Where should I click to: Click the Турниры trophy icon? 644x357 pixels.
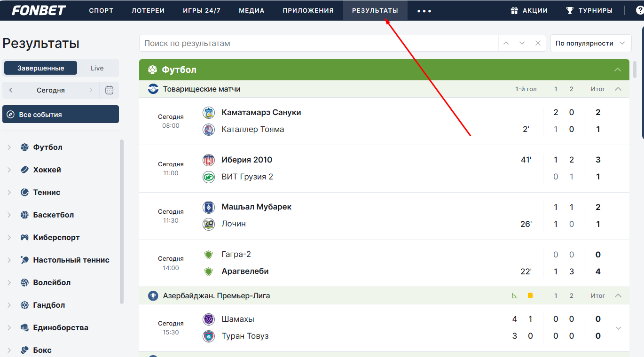570,10
